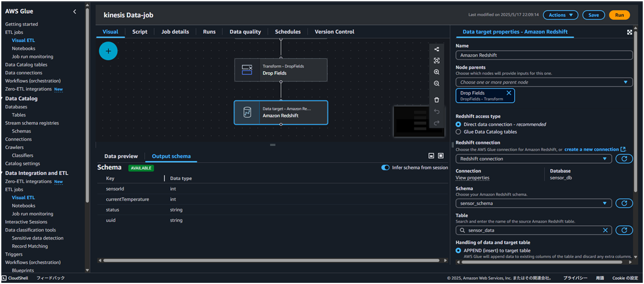Viewport: 644px width, 284px height.
Task: Click the Name input field
Action: point(544,55)
